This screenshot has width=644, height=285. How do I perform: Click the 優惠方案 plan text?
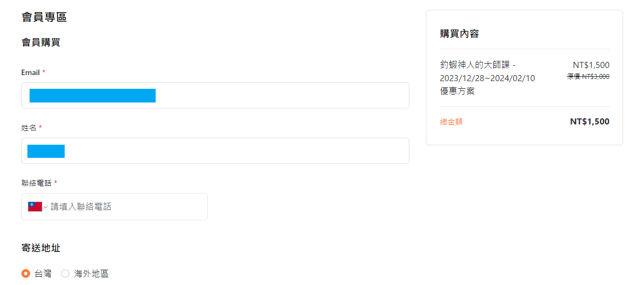point(457,91)
